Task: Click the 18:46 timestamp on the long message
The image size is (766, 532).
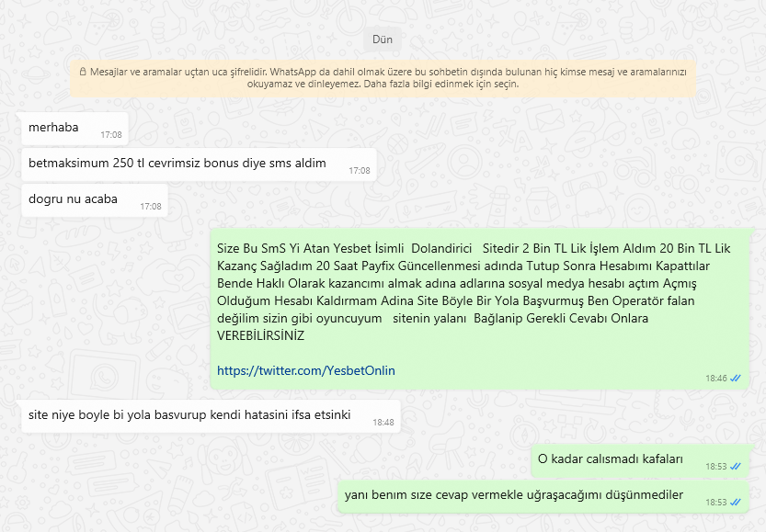Action: point(716,379)
